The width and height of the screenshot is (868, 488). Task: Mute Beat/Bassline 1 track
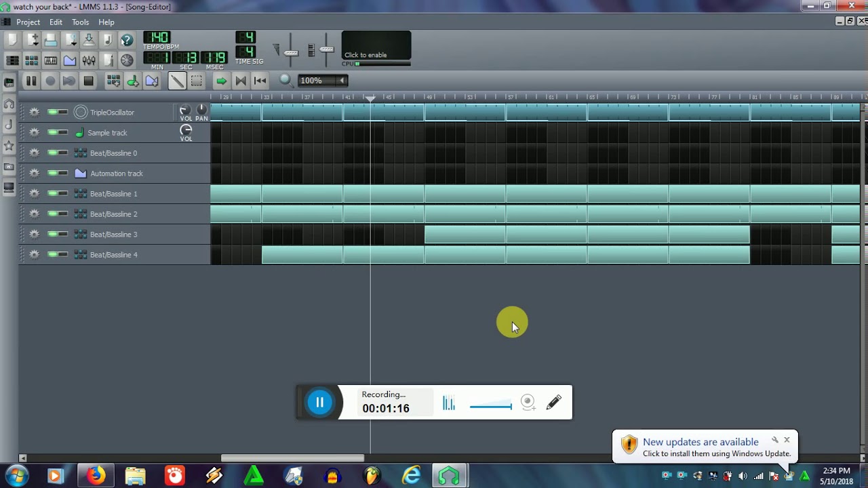[x=52, y=194]
